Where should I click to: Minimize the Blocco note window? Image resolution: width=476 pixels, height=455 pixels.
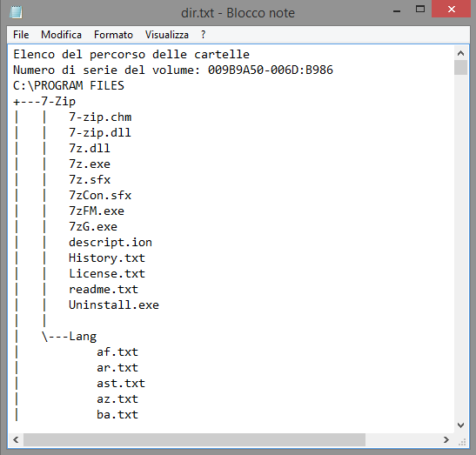(x=397, y=10)
